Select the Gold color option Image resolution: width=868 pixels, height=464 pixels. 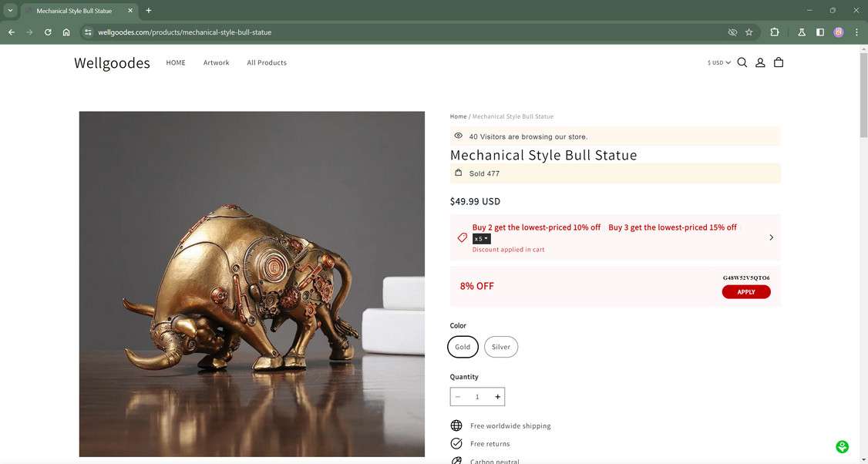pos(463,347)
